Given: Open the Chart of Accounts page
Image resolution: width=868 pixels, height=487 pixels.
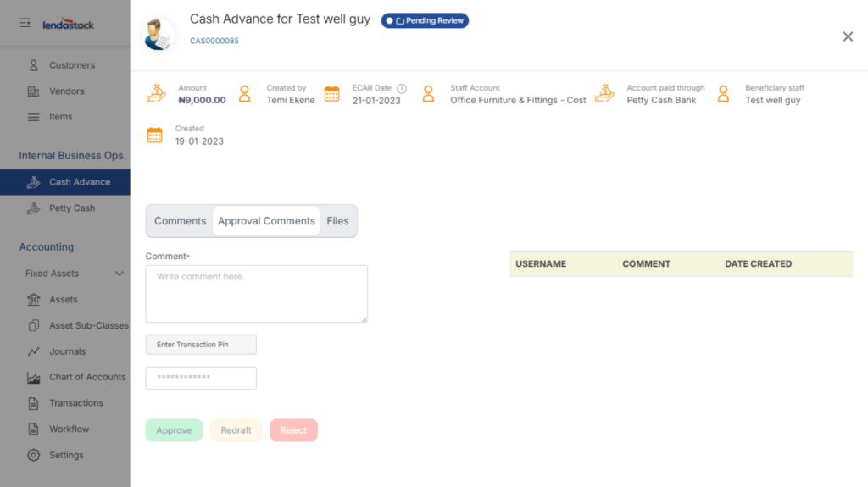Looking at the screenshot, I should click(x=86, y=377).
